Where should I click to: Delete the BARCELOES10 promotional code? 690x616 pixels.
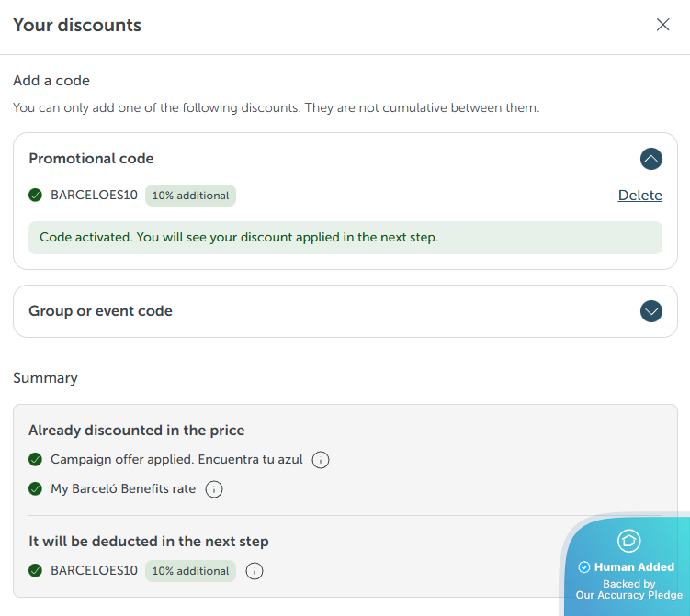(639, 195)
